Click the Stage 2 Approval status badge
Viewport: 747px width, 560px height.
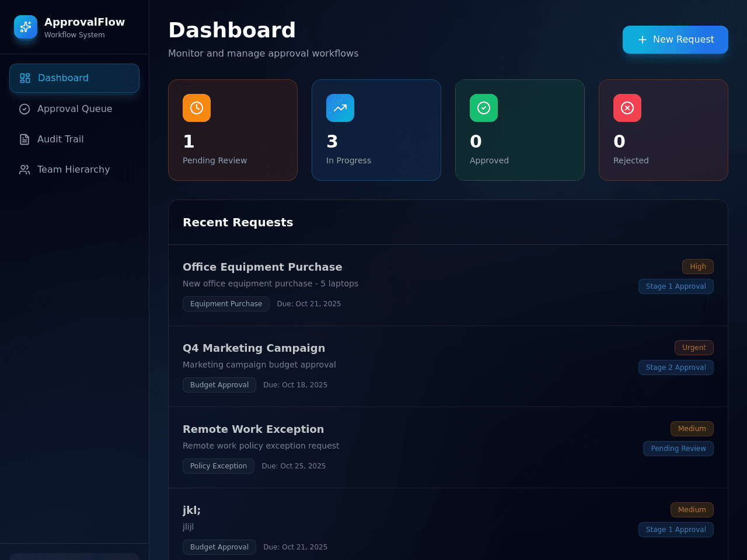tap(676, 367)
